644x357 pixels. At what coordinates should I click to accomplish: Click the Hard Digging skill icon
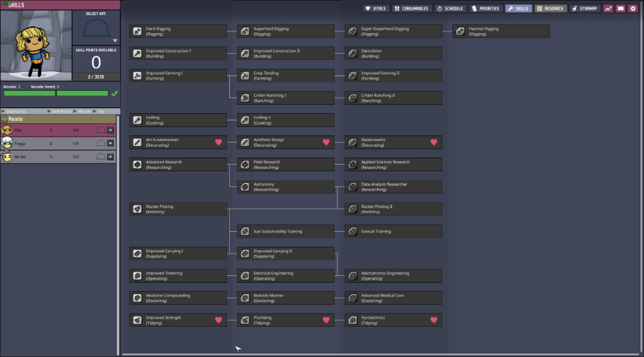[137, 31]
